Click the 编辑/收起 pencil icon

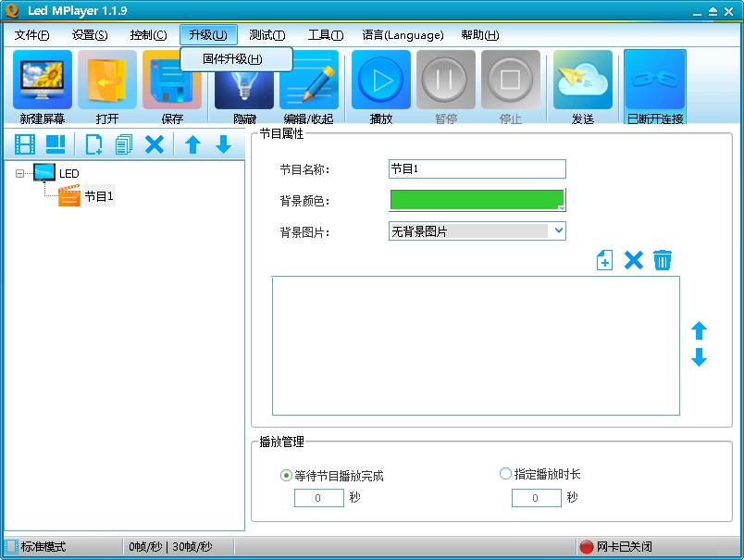(309, 80)
